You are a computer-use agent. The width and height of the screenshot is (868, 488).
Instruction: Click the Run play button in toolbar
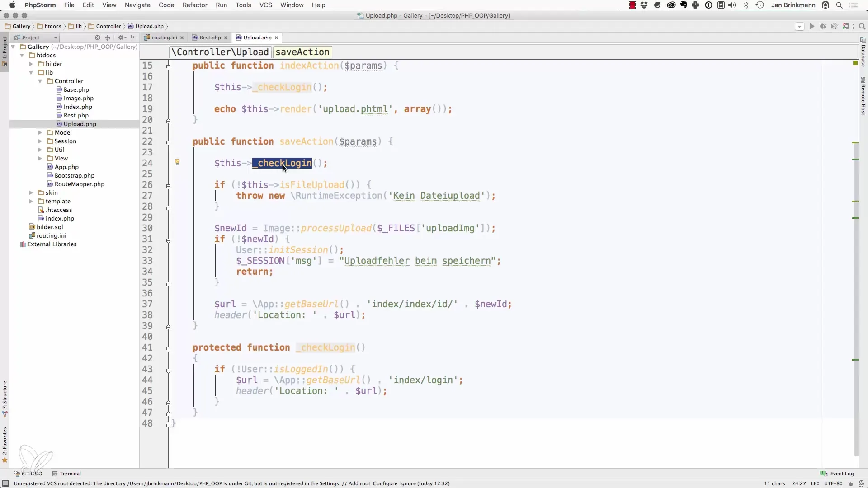tap(811, 27)
